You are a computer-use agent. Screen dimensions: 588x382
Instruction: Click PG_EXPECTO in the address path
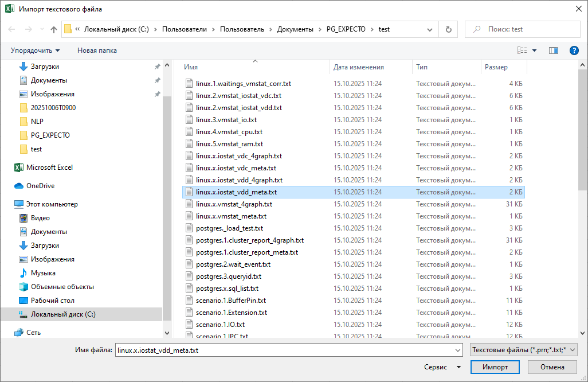click(x=346, y=29)
